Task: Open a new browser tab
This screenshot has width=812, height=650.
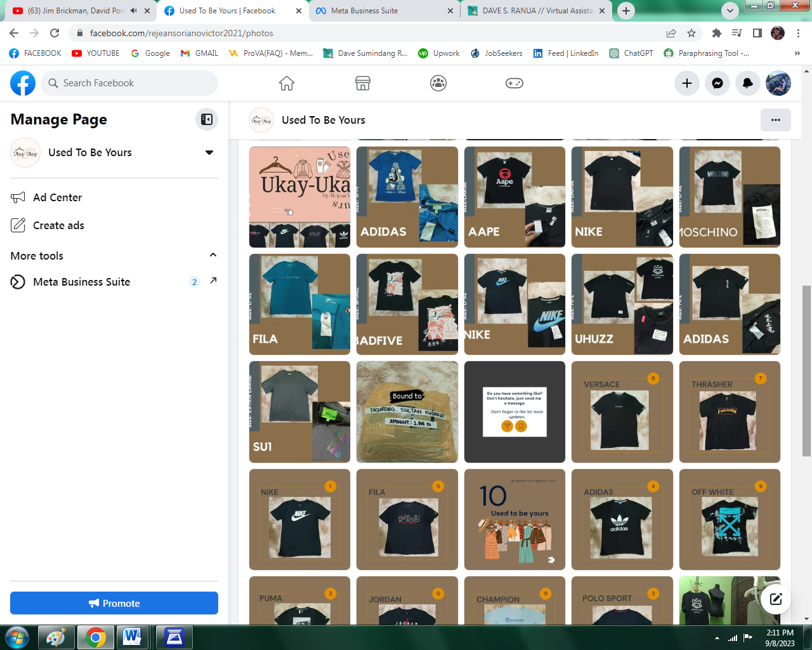Action: pos(626,11)
